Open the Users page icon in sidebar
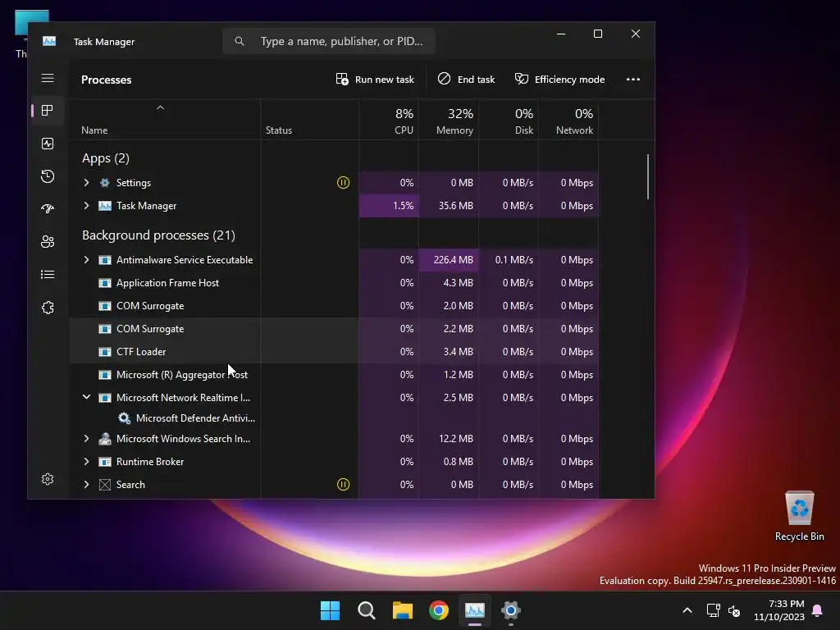The height and width of the screenshot is (630, 840). coord(48,242)
